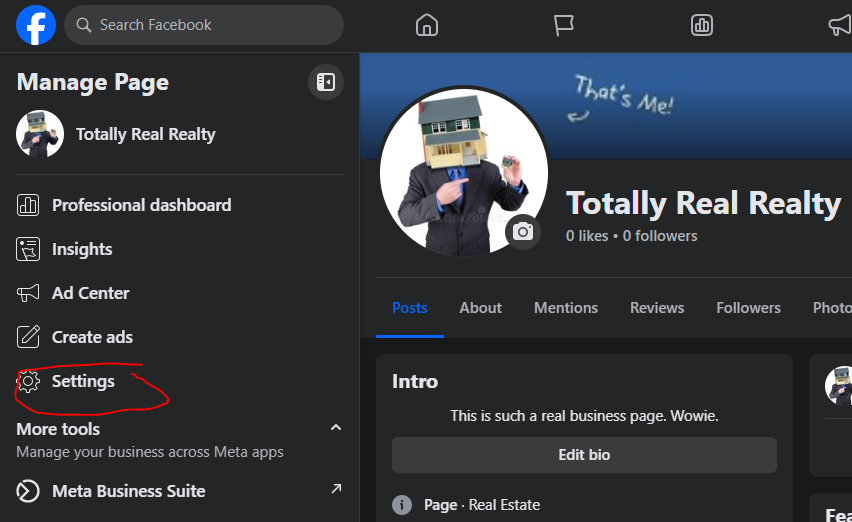Open top bar megaphone icon
Screen dimensions: 852x522
pos(840,25)
